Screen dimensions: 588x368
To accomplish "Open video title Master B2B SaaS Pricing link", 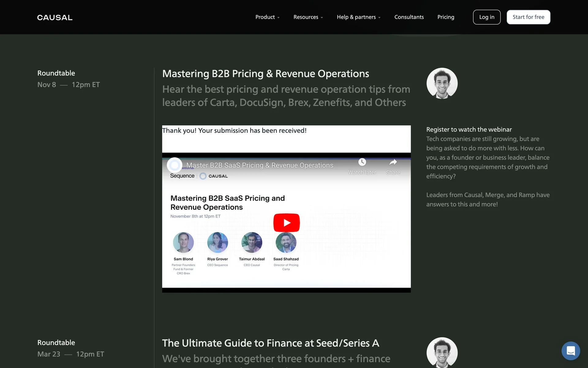I will click(260, 165).
